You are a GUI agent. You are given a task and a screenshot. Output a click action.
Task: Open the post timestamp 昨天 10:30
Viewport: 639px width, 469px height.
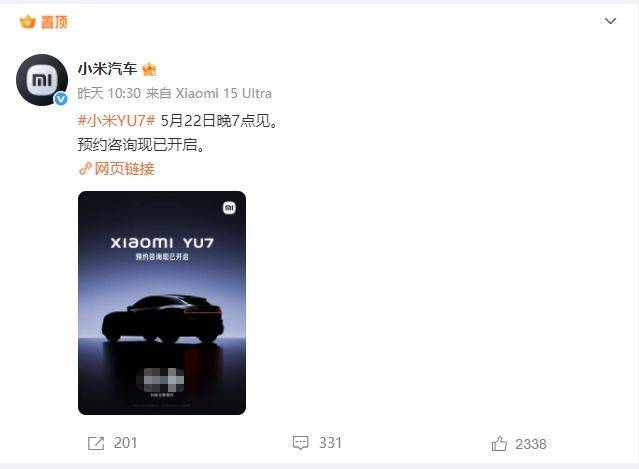coord(109,93)
